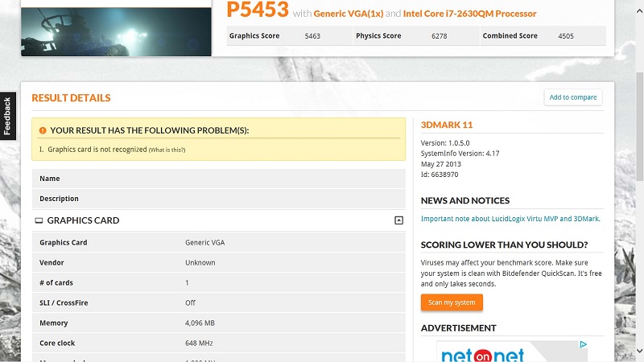Screen dimensions: 644x362
Task: Collapse the Graphics Card section toggle
Action: 398,220
